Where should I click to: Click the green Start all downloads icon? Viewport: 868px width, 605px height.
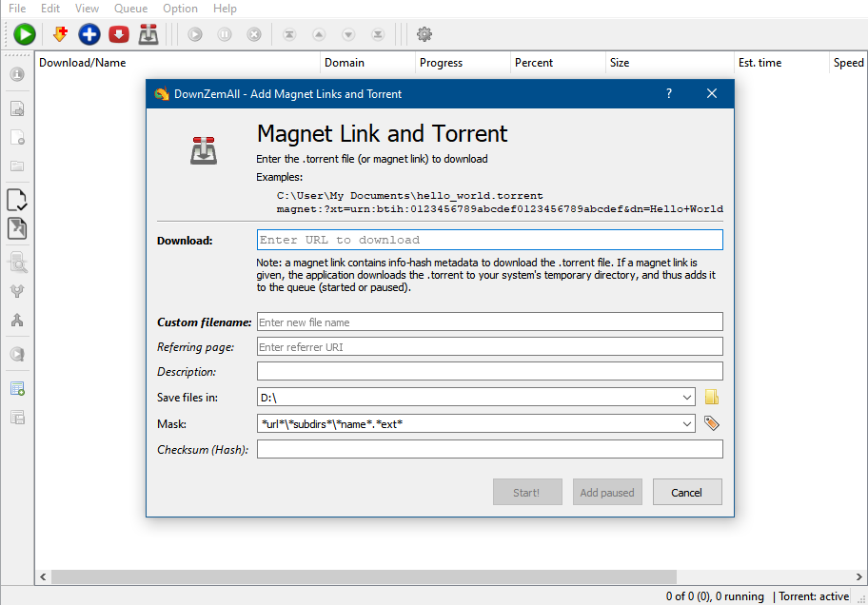pos(25,34)
